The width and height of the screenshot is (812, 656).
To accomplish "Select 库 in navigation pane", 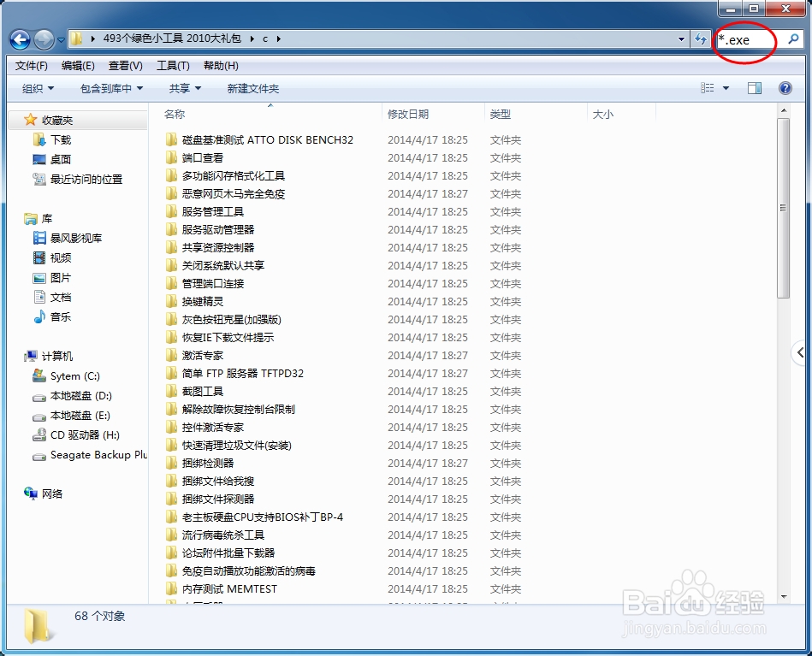I will tap(46, 218).
